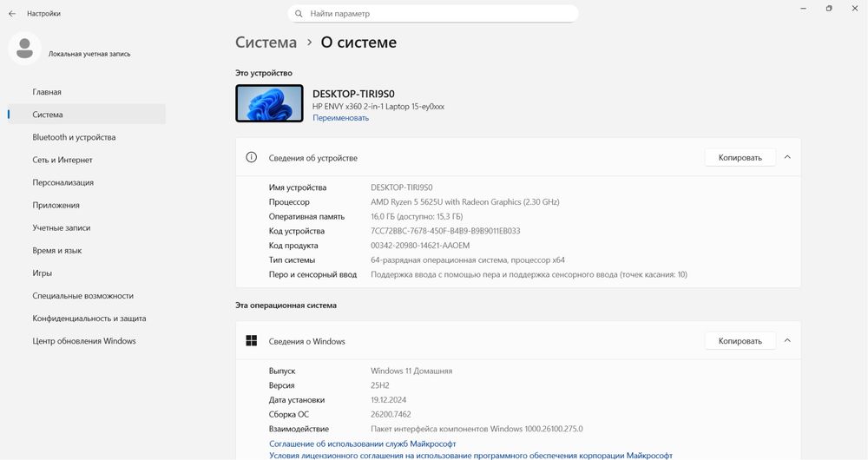868x460 pixels.
Task: Open Приложения section
Action: (x=86, y=206)
